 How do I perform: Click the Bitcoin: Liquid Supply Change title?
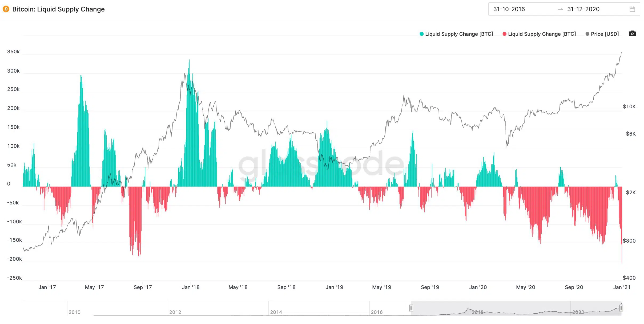[58, 9]
